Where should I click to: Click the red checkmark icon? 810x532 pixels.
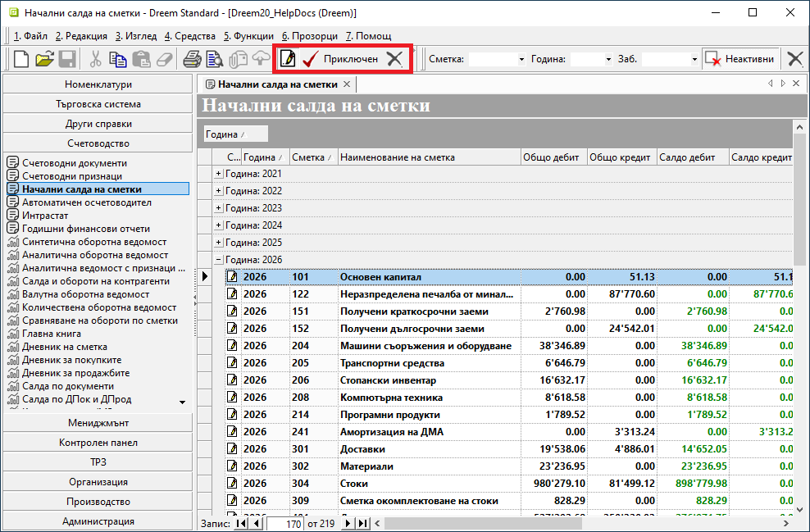tap(310, 59)
